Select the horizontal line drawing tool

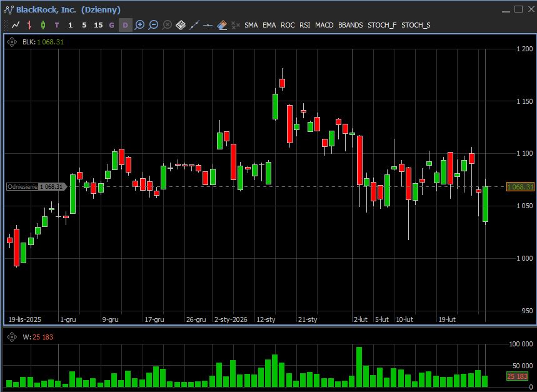click(x=208, y=25)
